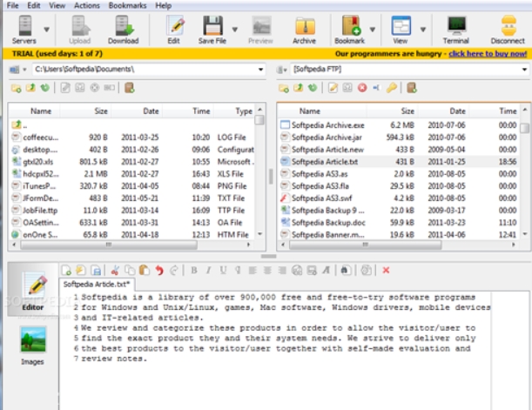Image resolution: width=532 pixels, height=410 pixels.
Task: Click the 'click here to buy now!' link
Action: coord(488,54)
